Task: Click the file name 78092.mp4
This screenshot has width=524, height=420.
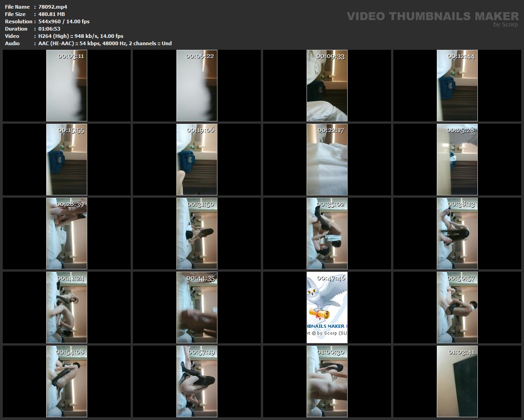Action: 53,7
